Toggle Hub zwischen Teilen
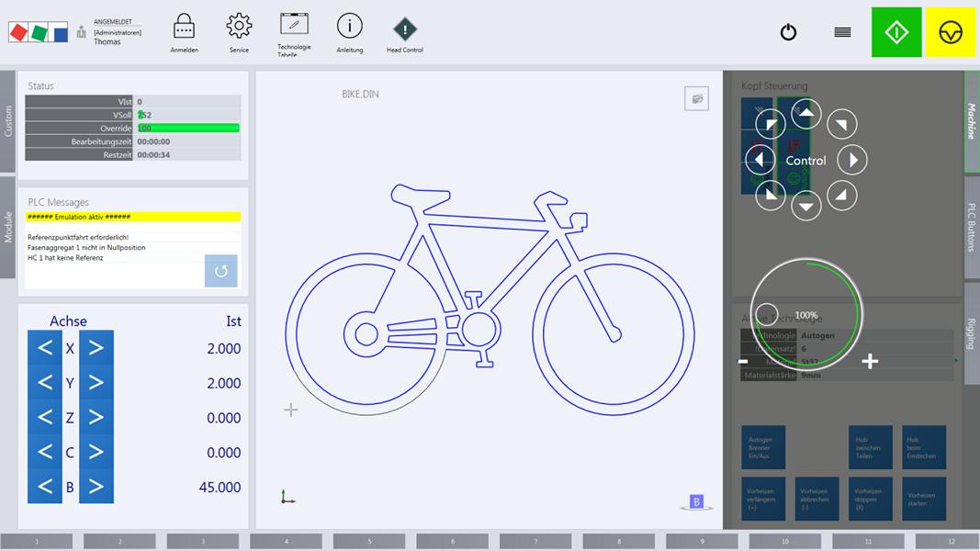This screenshot has height=551, width=980. (x=870, y=447)
